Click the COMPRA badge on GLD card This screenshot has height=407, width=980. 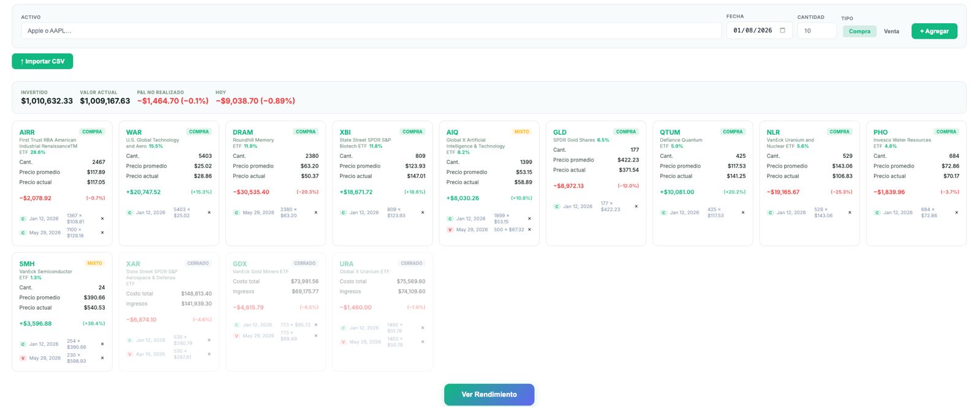tap(626, 132)
